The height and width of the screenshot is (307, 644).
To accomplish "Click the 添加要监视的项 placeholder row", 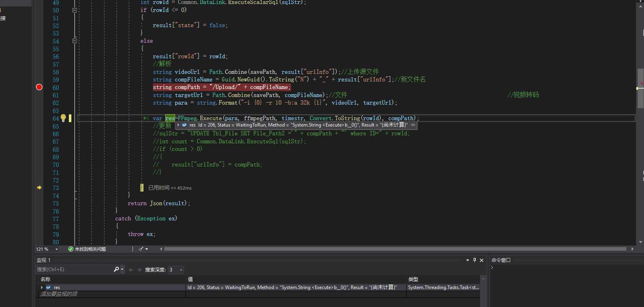I will 59,294.
